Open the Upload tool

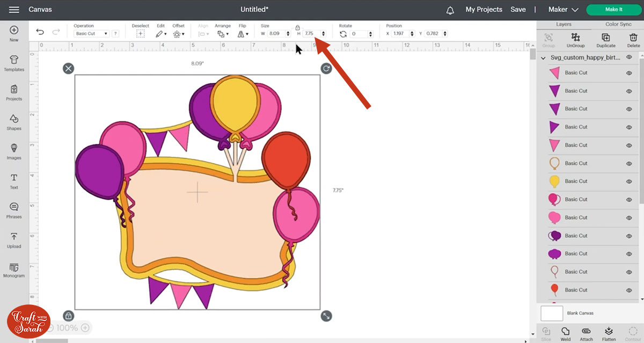point(13,240)
